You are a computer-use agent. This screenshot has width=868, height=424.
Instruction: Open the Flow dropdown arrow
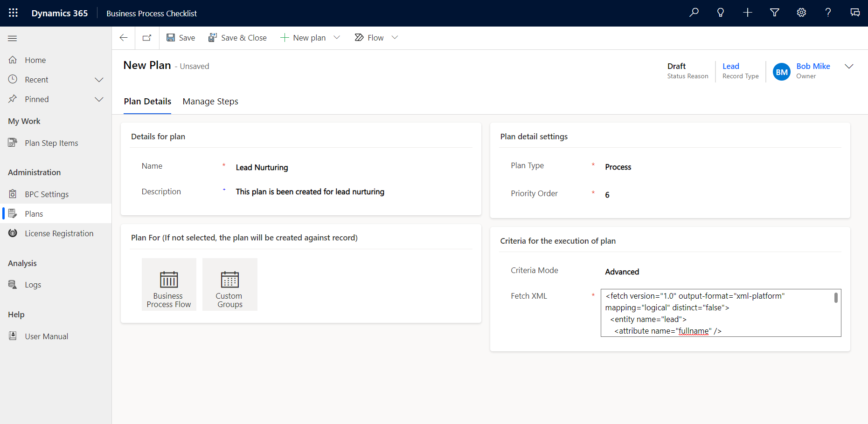tap(395, 38)
